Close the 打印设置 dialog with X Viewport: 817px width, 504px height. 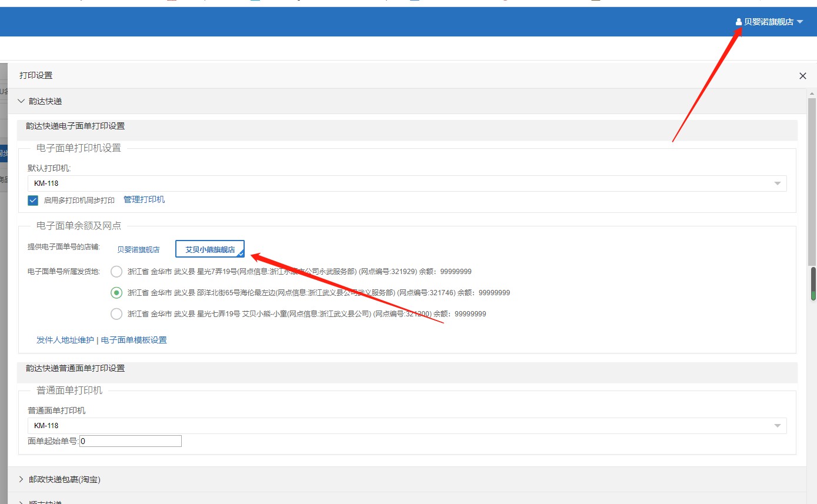802,76
